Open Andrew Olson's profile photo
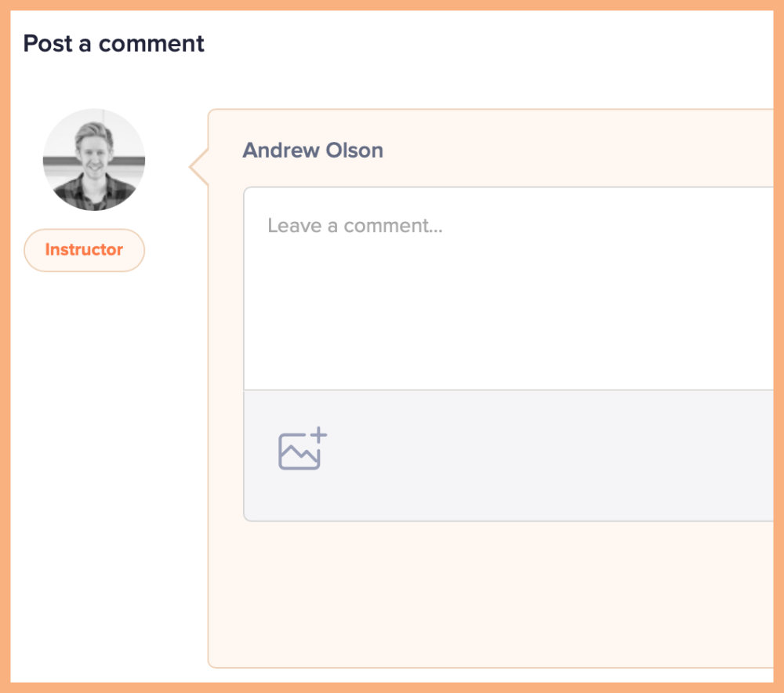The height and width of the screenshot is (693, 784). click(94, 159)
